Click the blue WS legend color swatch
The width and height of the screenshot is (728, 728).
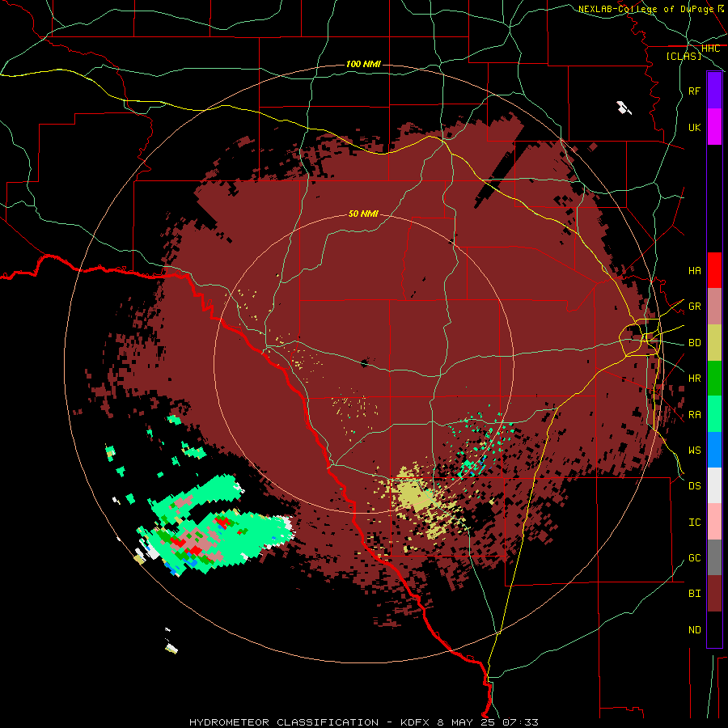point(714,450)
